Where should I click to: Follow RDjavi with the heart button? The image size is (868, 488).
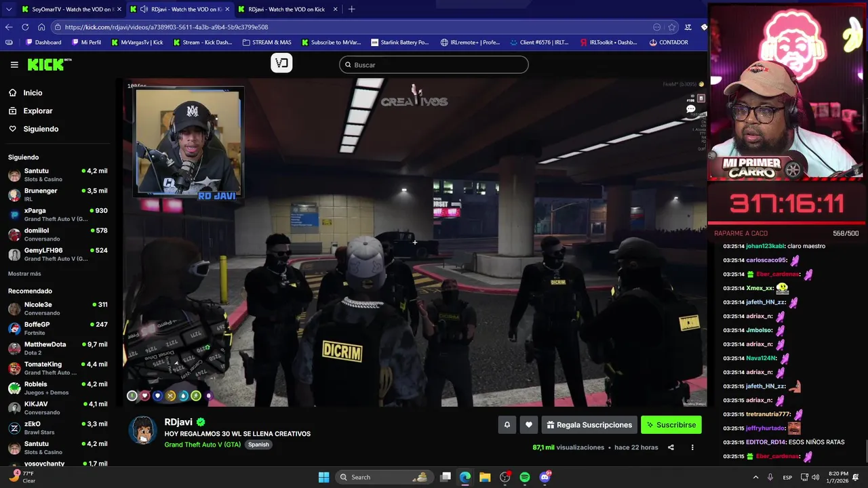pyautogui.click(x=529, y=425)
